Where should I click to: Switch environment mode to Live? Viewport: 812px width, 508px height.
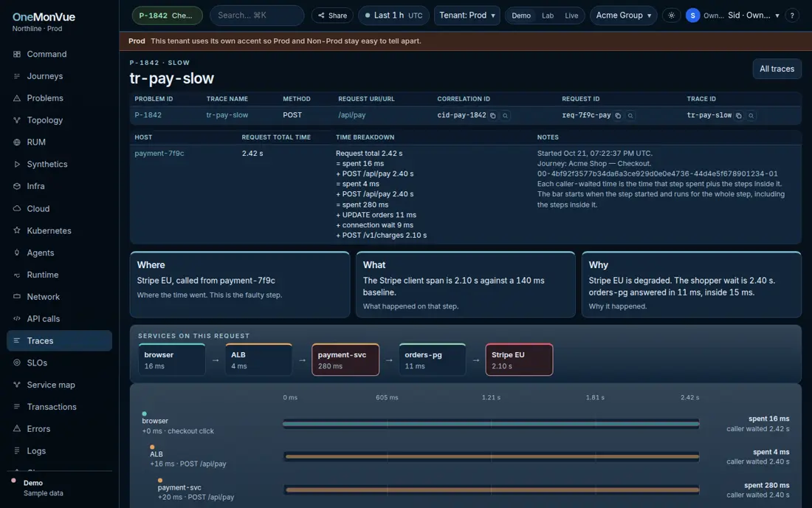coord(571,16)
